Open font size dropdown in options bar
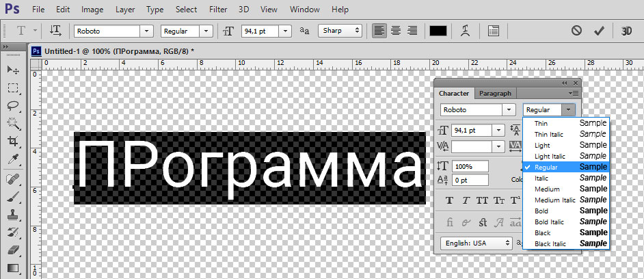 [285, 31]
